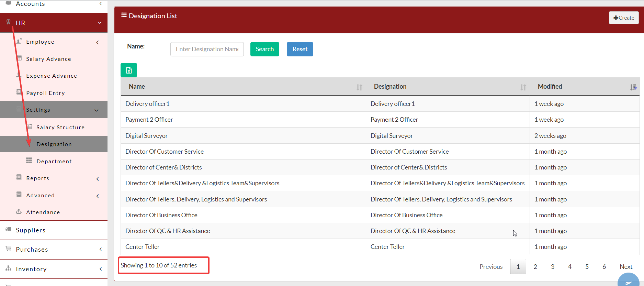644x286 pixels.
Task: Click the Department grid icon
Action: [x=29, y=161]
